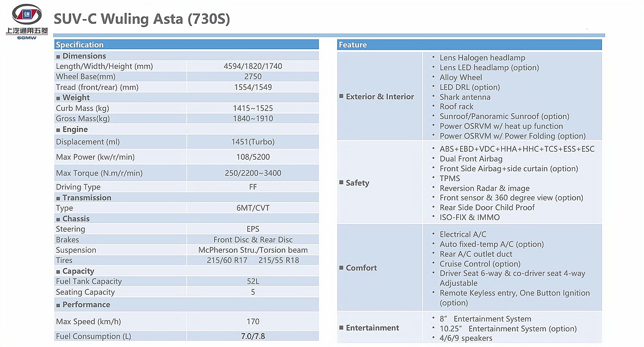Select the max speed value "170"
The image size is (644, 347).
[x=253, y=322]
